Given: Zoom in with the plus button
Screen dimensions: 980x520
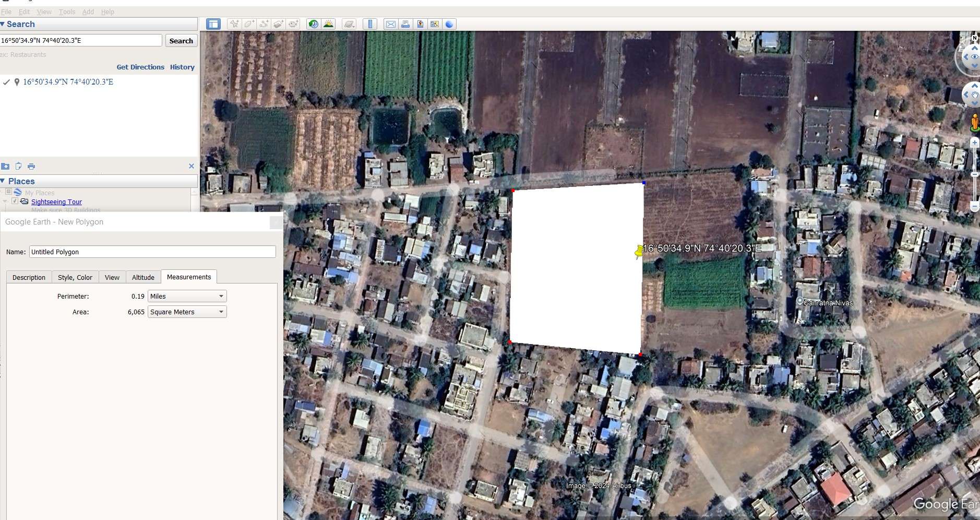Looking at the screenshot, I should pos(974,143).
